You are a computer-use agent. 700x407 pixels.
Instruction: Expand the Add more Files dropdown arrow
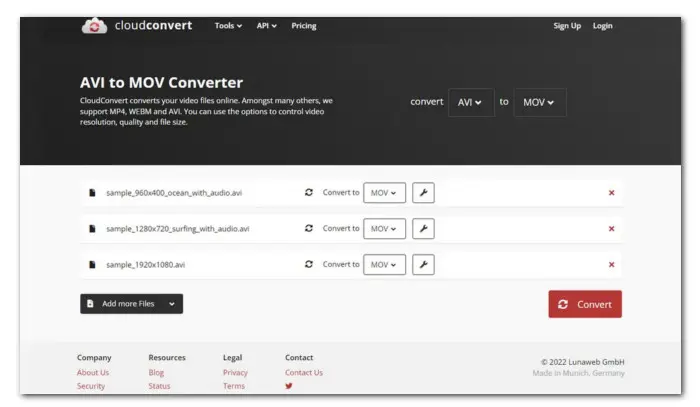(x=172, y=304)
